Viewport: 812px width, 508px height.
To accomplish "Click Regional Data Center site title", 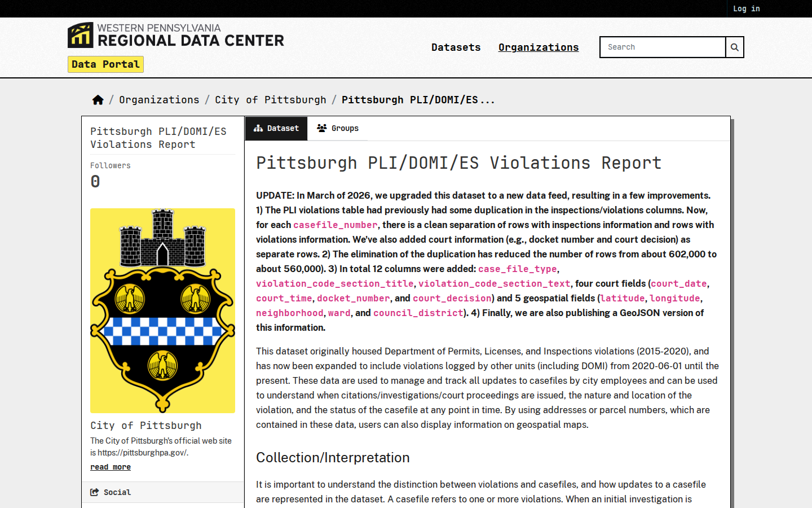I will coord(191,41).
